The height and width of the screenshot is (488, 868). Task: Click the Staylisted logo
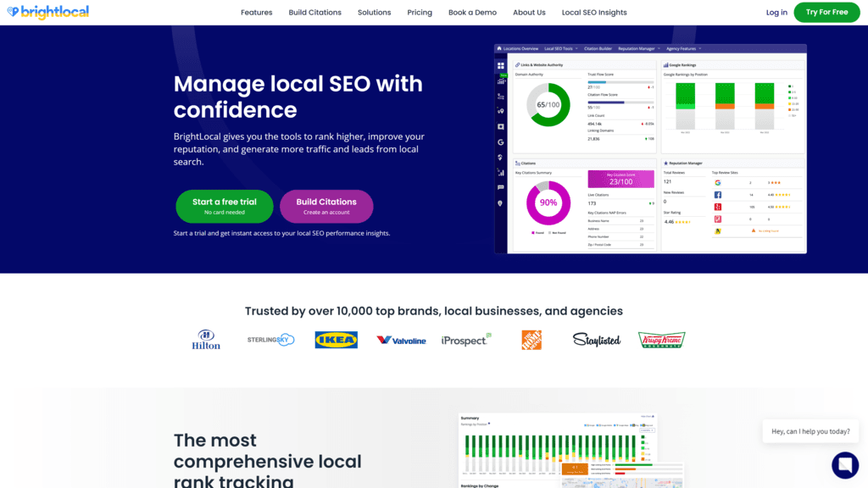[x=596, y=340]
